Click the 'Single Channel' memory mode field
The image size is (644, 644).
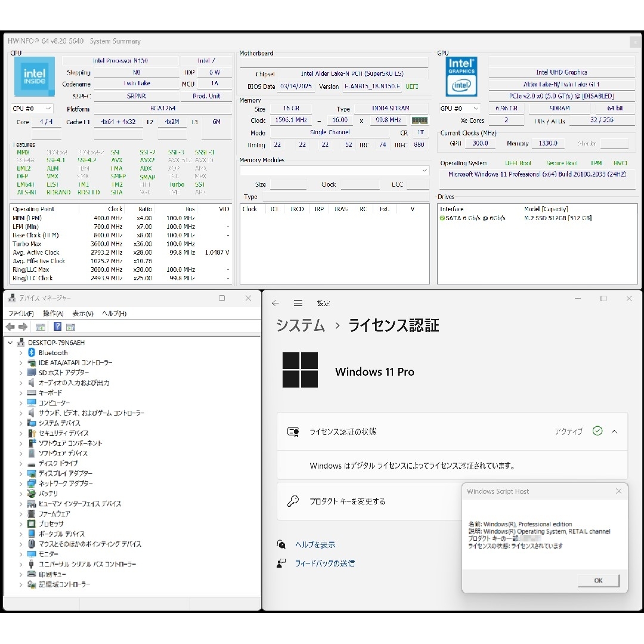(330, 132)
